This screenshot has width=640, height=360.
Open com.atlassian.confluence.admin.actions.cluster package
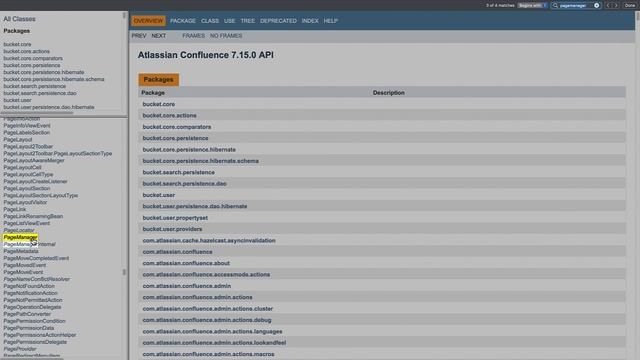[208, 309]
